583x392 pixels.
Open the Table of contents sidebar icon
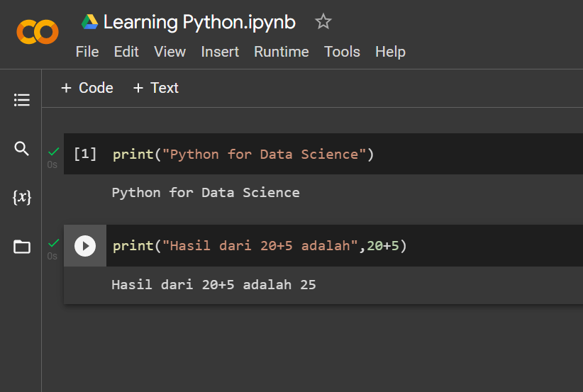[21, 100]
